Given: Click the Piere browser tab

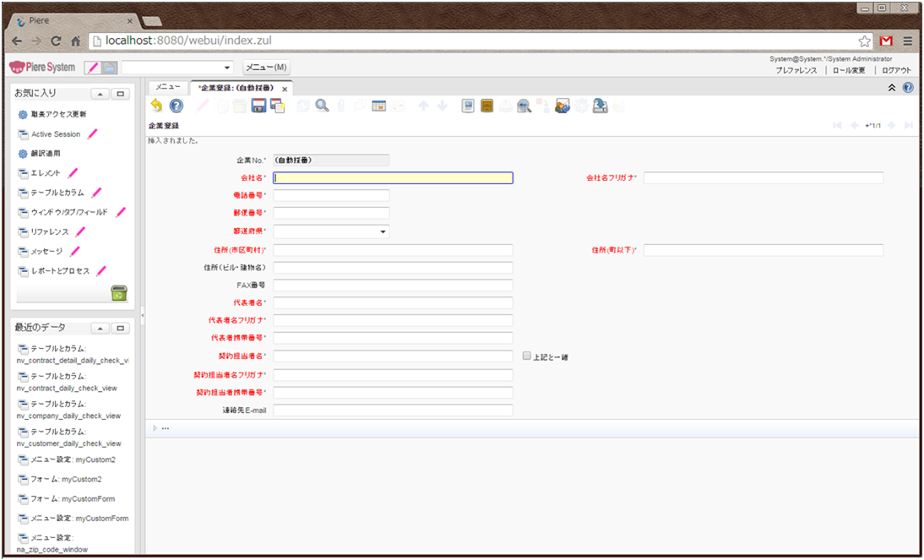Looking at the screenshot, I should click(73, 21).
